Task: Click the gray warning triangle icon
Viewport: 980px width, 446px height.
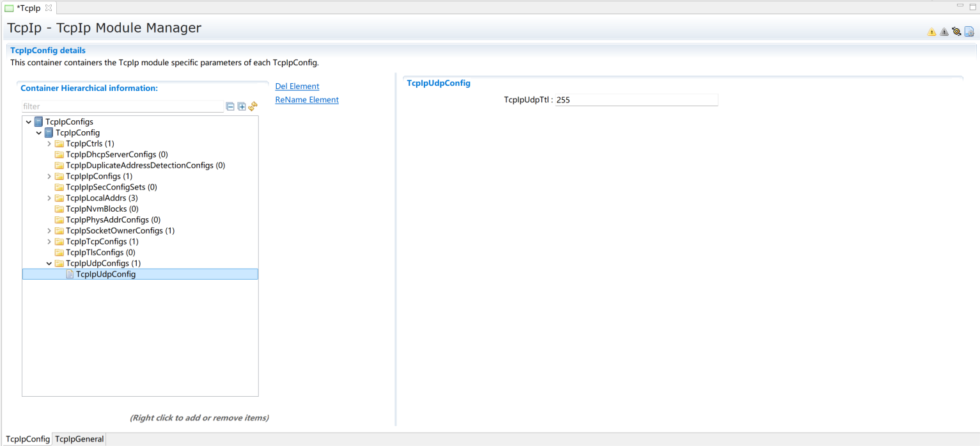Action: (944, 32)
